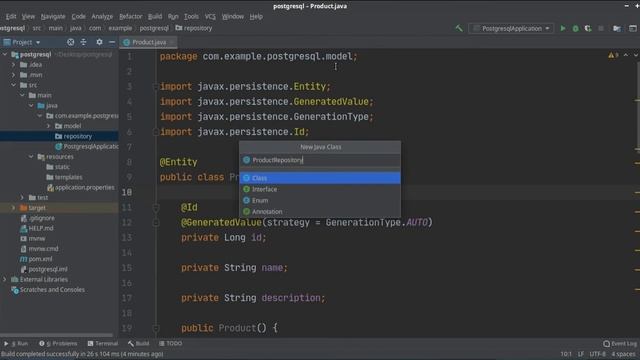This screenshot has height=360, width=640.
Task: Open Project view selector dropdown
Action: (x=22, y=42)
